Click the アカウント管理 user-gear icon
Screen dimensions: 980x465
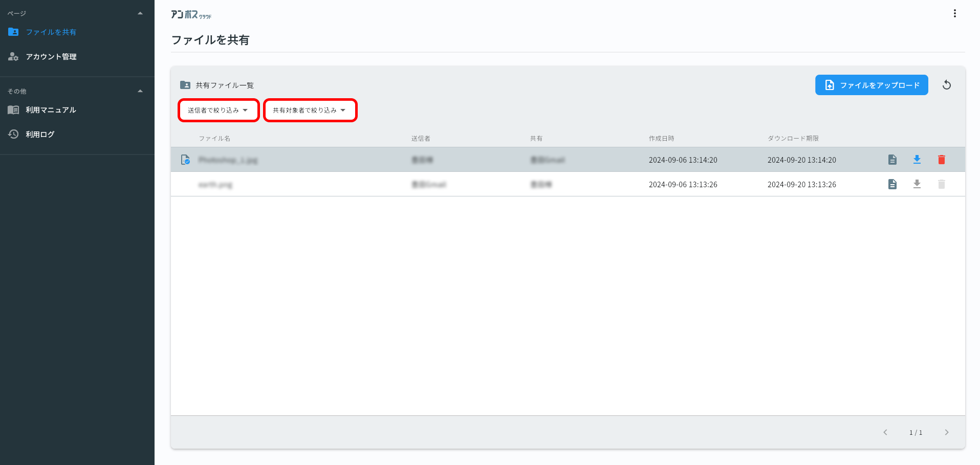13,56
